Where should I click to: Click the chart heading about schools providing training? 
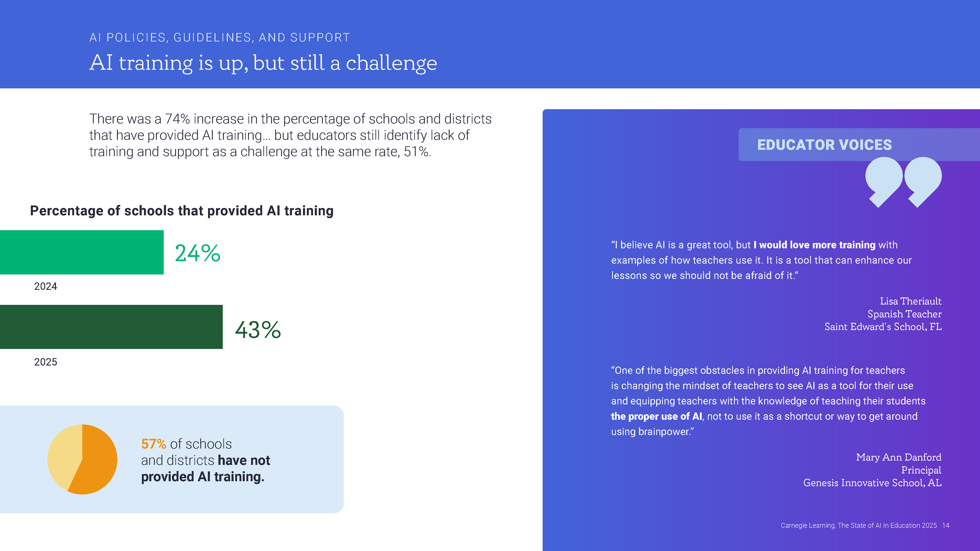pos(182,211)
